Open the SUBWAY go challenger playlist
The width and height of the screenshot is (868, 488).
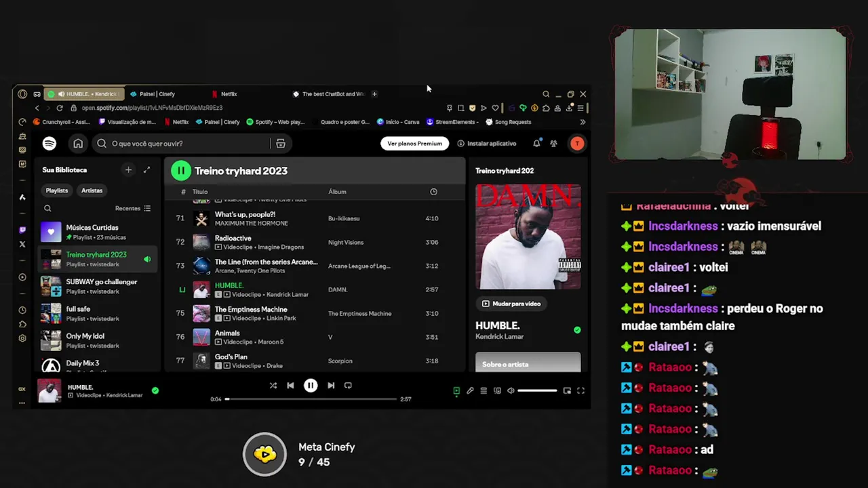[98, 286]
